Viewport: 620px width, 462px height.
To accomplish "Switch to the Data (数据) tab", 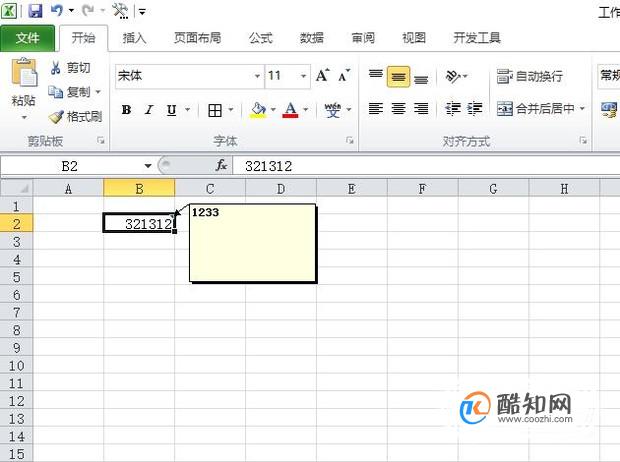I will [312, 38].
